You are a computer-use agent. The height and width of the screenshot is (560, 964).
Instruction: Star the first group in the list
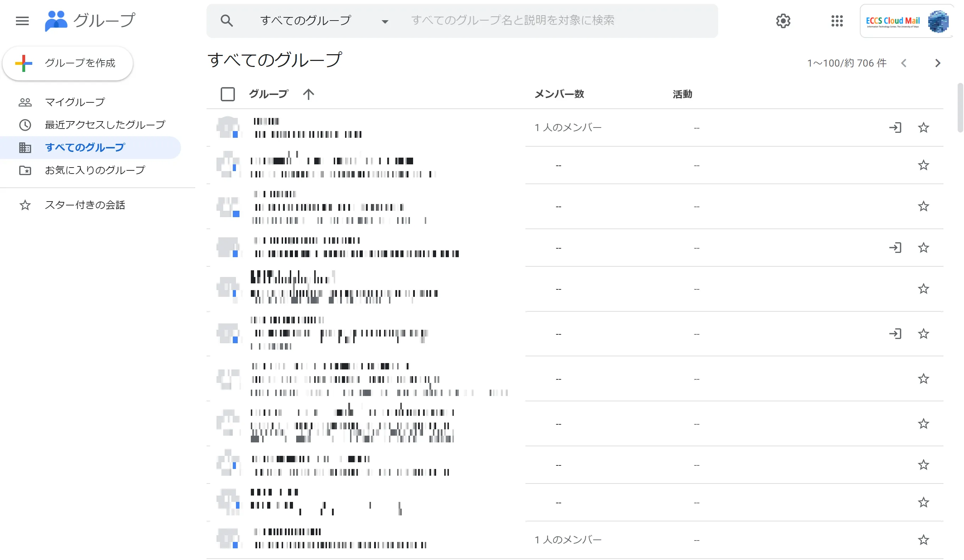[x=923, y=128]
